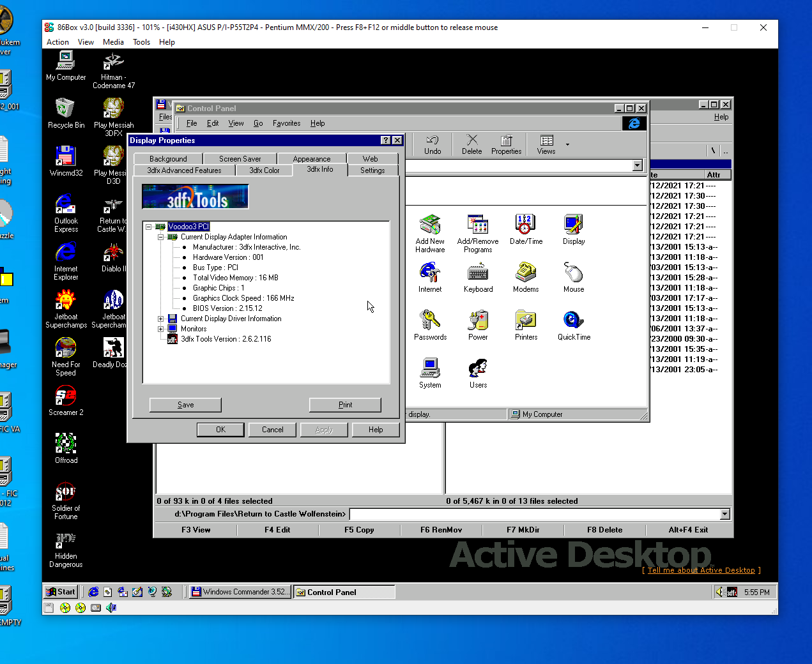Screen dimensions: 812x664
Task: Select Display icon in Control Panel
Action: [574, 230]
